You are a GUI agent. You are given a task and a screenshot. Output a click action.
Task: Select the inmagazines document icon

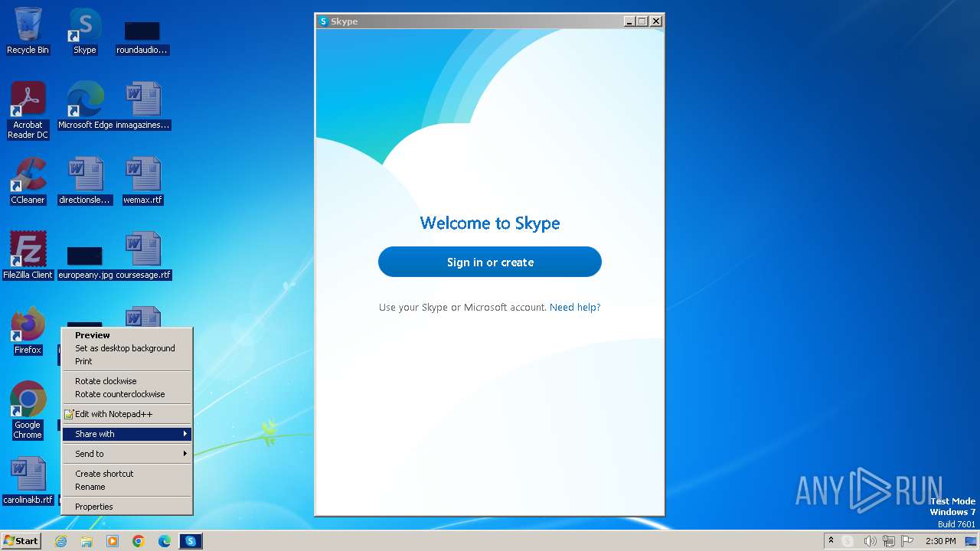coord(142,106)
